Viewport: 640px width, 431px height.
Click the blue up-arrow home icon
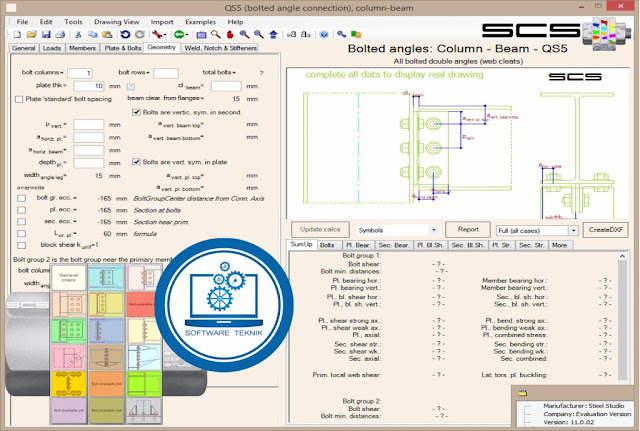pyautogui.click(x=273, y=34)
